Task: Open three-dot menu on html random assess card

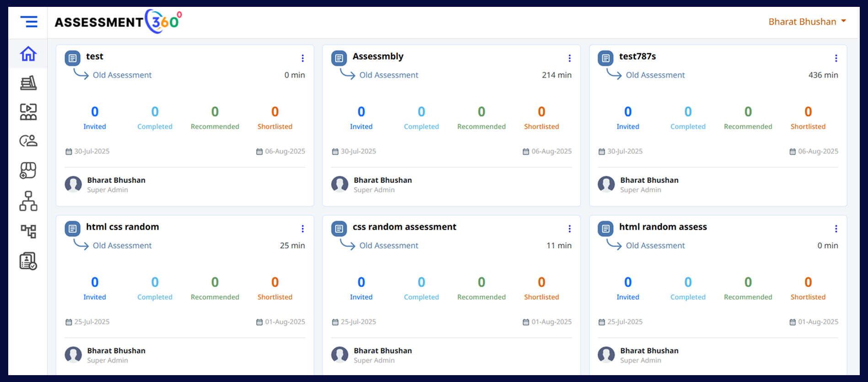Action: 836,229
